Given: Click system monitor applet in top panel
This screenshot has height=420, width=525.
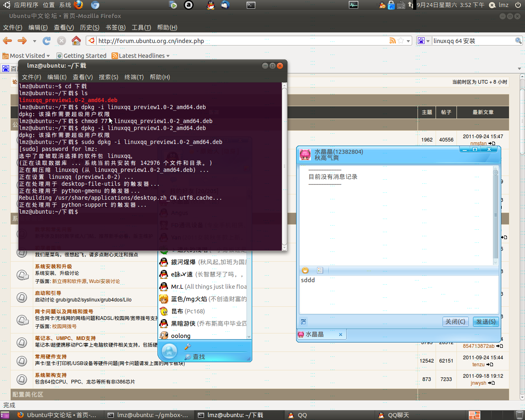Looking at the screenshot, I should coord(354,5).
